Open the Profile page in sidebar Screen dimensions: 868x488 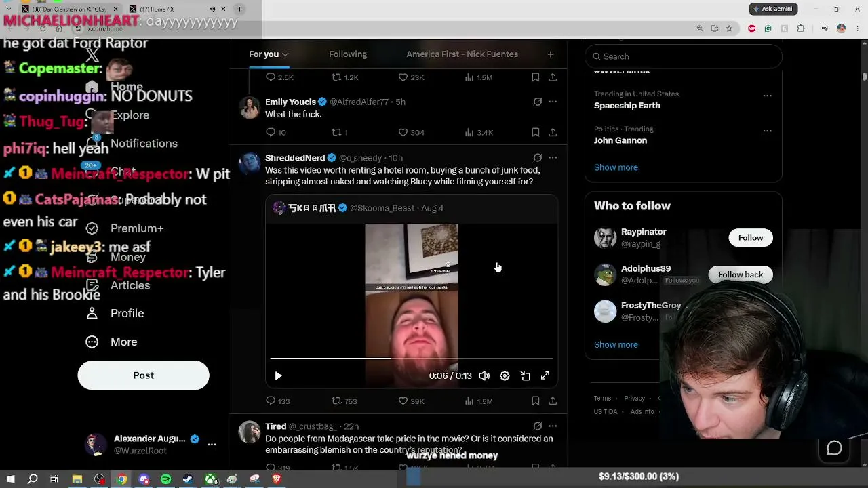coord(115,313)
